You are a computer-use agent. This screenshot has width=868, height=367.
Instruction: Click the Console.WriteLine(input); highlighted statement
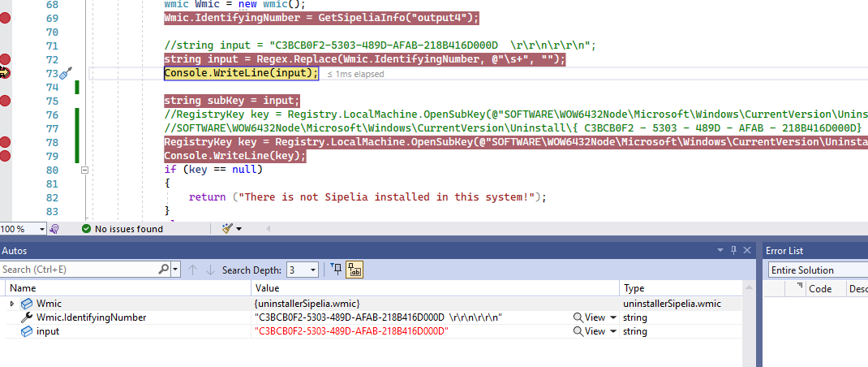pos(242,73)
